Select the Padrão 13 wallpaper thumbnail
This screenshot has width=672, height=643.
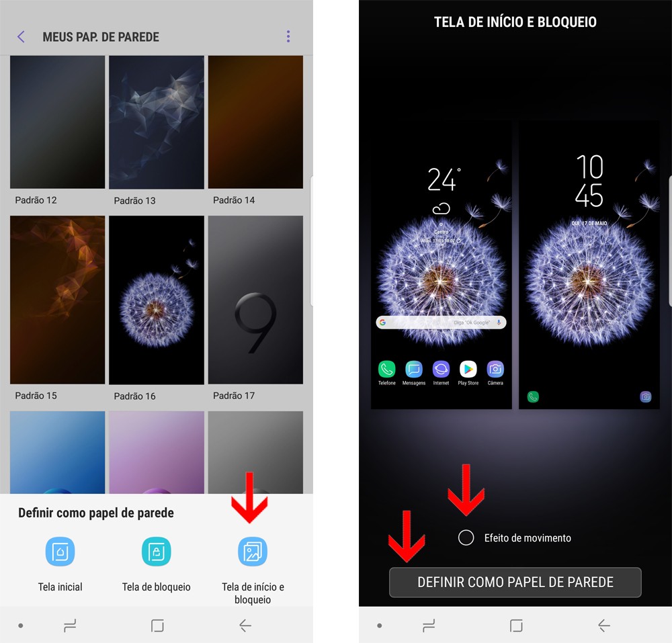157,122
